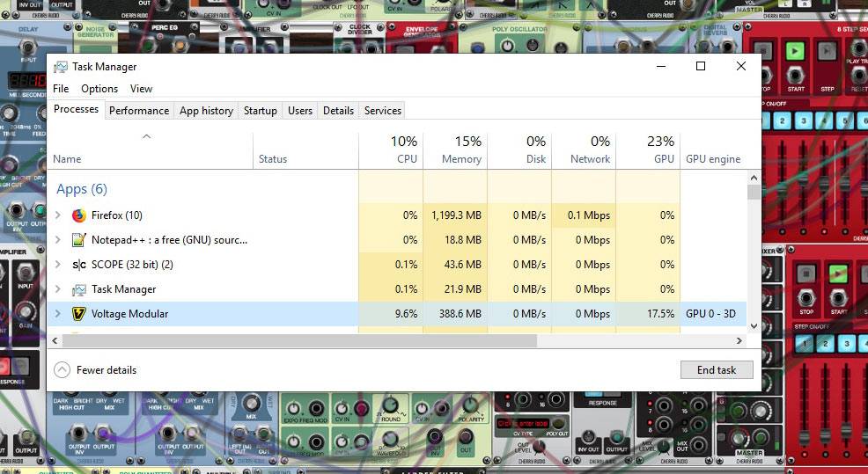The height and width of the screenshot is (474, 868).
Task: Expand the Firefox process group
Action: point(58,215)
